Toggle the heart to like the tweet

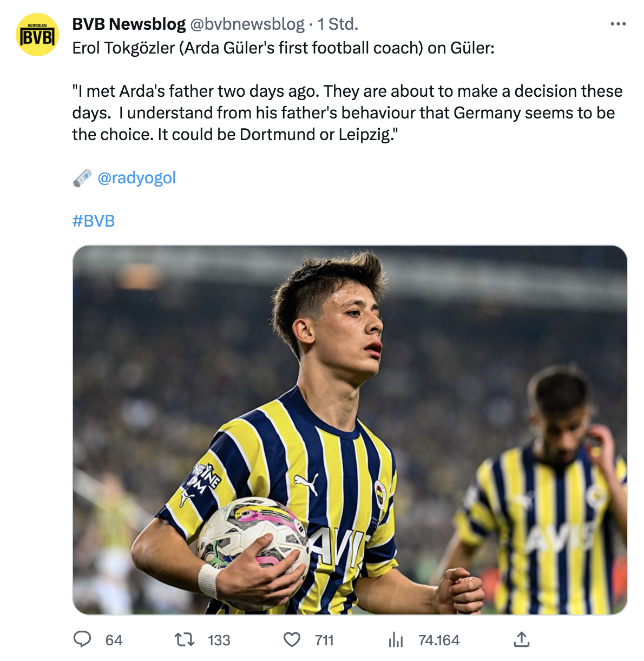292,639
